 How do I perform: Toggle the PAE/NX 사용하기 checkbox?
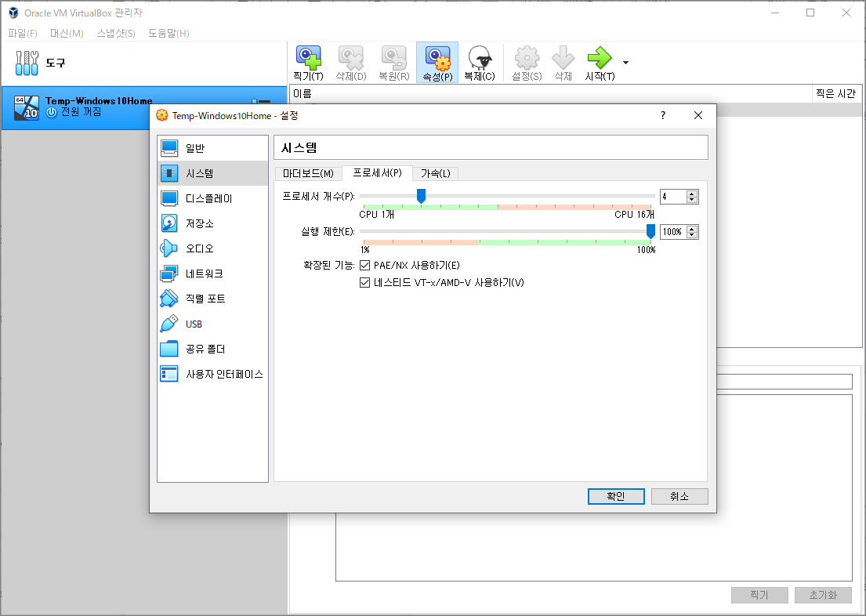pos(364,265)
